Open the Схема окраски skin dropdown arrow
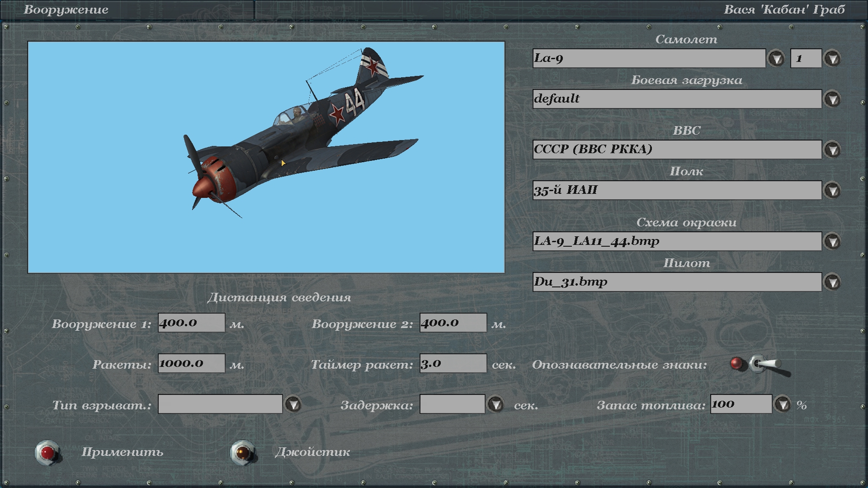The height and width of the screenshot is (488, 868). 832,241
